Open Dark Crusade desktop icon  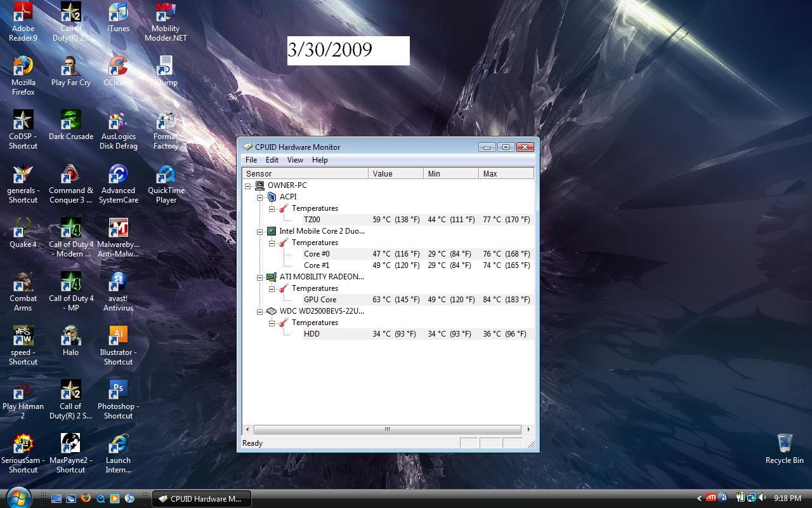click(70, 126)
